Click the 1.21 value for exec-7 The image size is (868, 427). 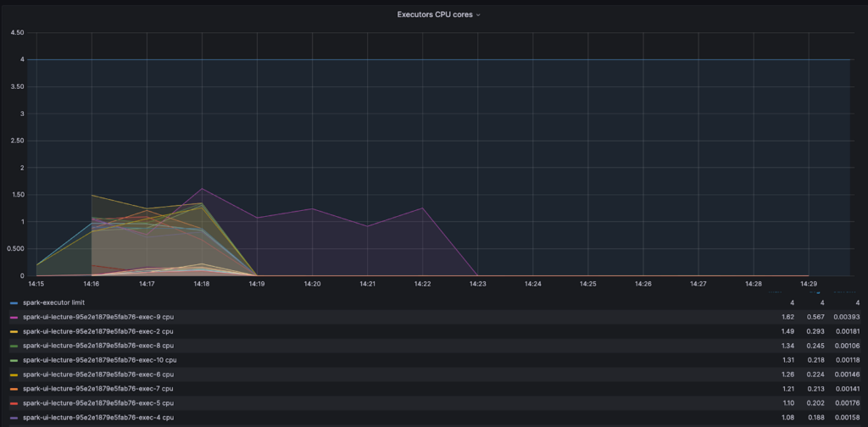(x=787, y=389)
